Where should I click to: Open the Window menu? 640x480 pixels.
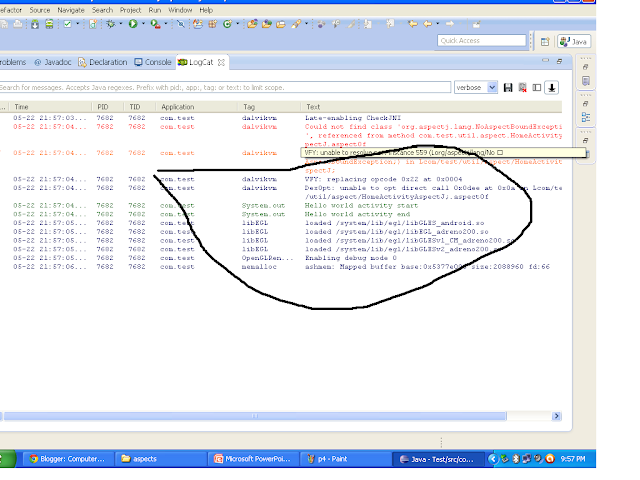(180, 10)
